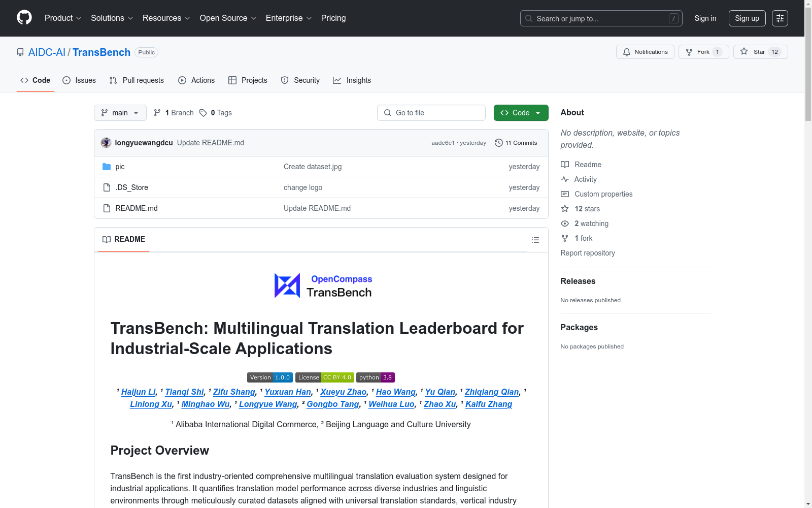Expand the Resources menu
This screenshot has height=508, width=812.
coord(166,18)
